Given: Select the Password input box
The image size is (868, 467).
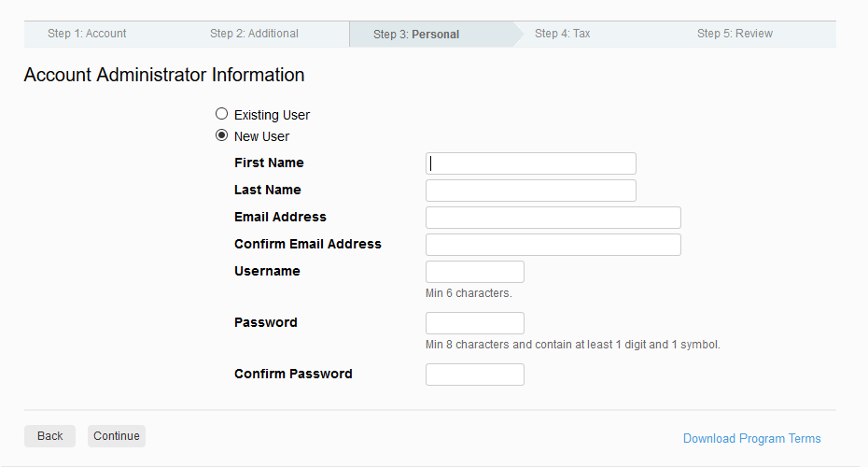Looking at the screenshot, I should pyautogui.click(x=475, y=323).
